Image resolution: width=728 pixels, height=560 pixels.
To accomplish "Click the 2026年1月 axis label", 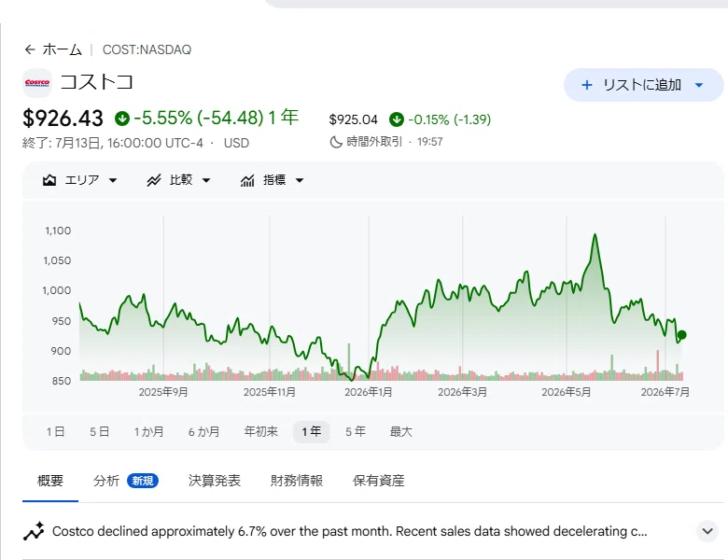I will [368, 392].
